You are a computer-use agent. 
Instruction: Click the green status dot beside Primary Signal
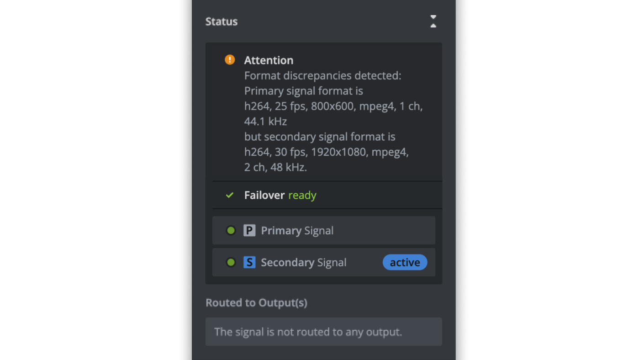[x=231, y=230]
